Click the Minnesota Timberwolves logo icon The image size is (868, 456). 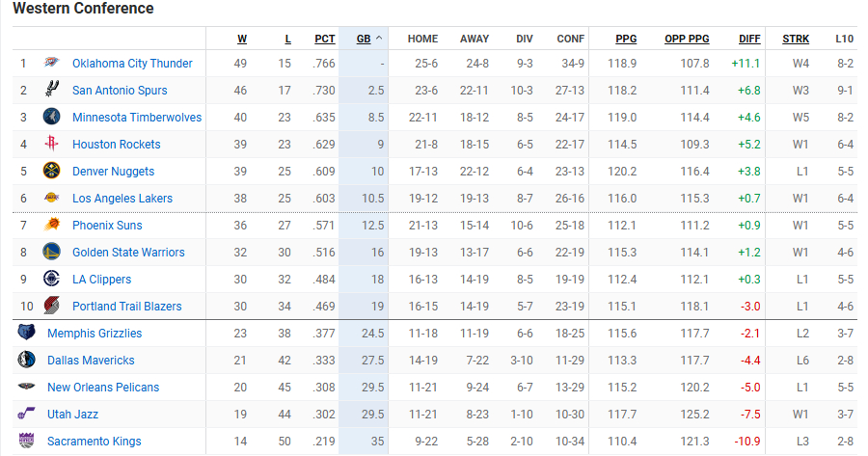(x=51, y=117)
